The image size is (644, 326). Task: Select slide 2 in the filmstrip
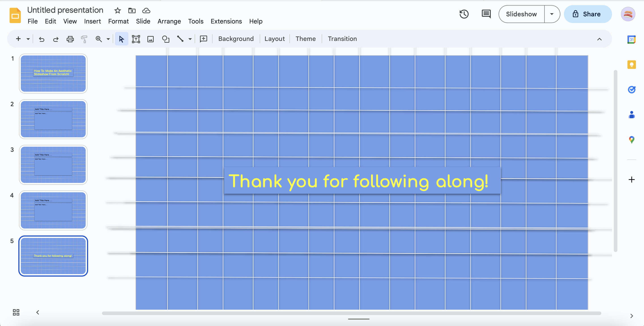(53, 119)
